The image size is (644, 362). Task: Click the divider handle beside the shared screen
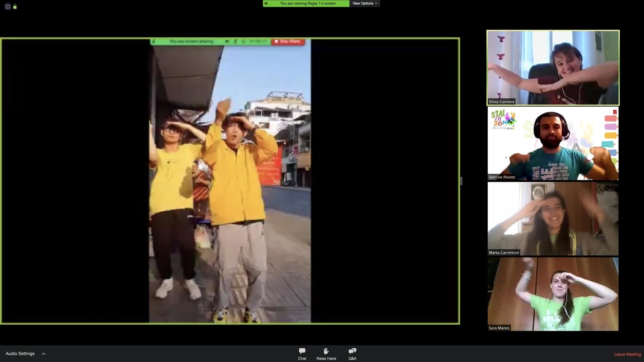[x=461, y=181]
